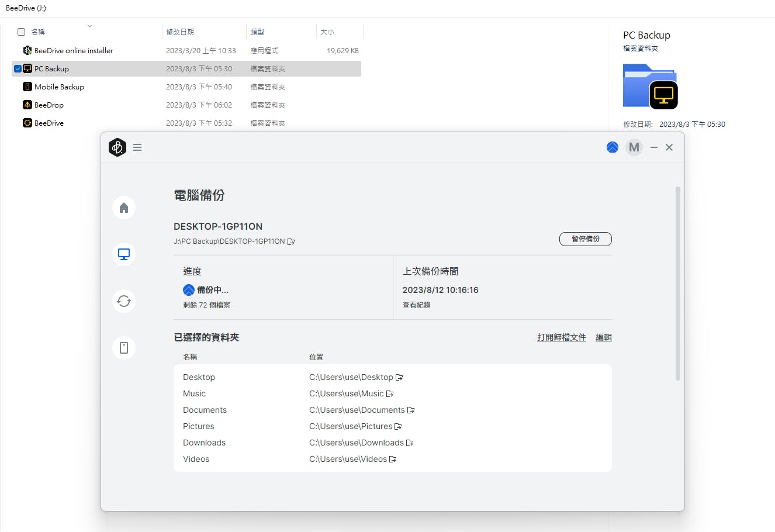This screenshot has width=775, height=532.
Task: Open Downloads folder location icon
Action: pos(410,443)
